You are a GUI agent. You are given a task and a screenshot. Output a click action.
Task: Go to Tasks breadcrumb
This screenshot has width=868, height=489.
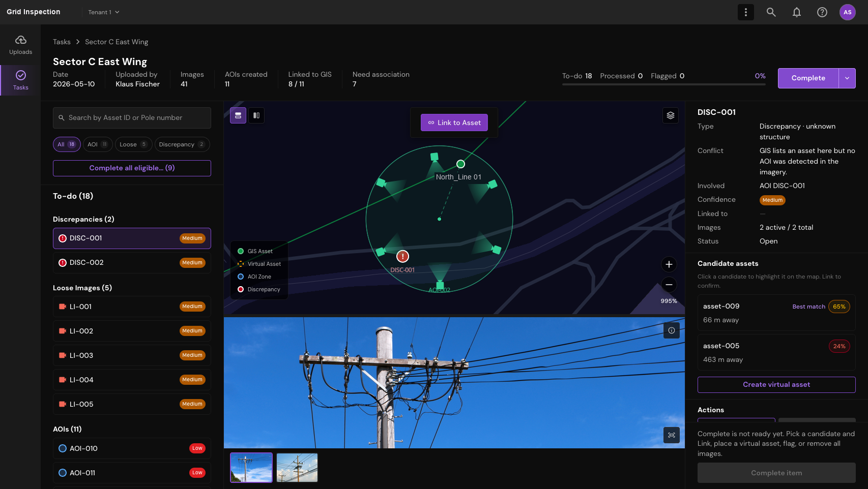click(62, 42)
